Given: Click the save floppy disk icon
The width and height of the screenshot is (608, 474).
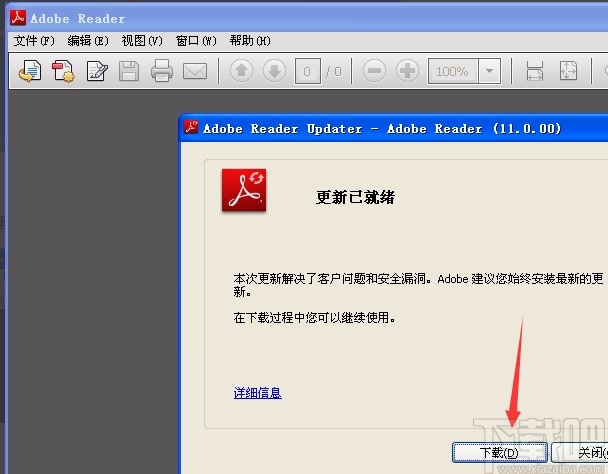Looking at the screenshot, I should point(129,71).
